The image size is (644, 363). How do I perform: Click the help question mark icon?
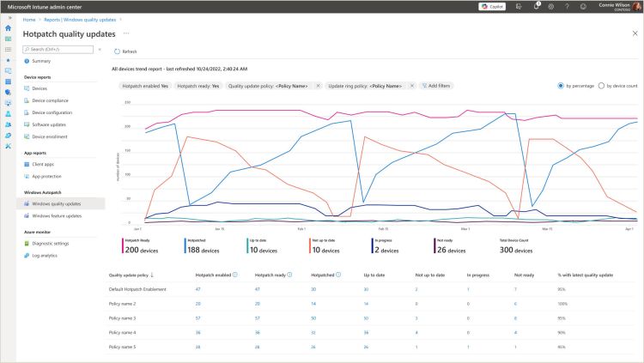pyautogui.click(x=566, y=6)
